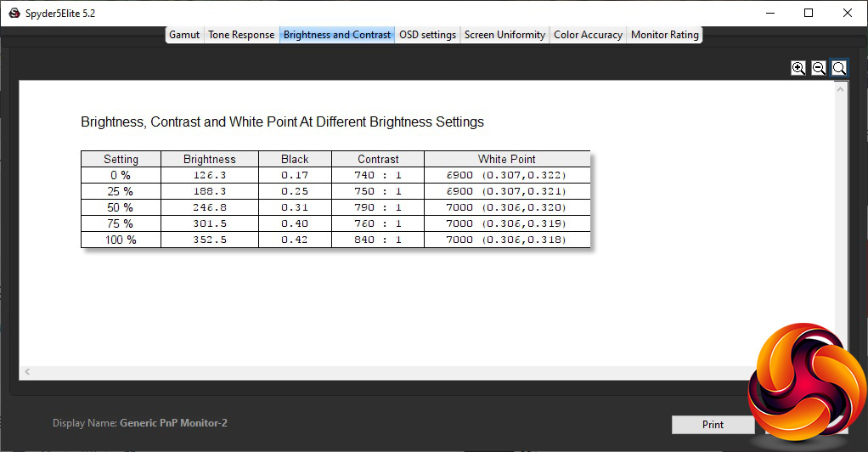
Task: Select the 100 % setting row cell
Action: pyautogui.click(x=121, y=240)
